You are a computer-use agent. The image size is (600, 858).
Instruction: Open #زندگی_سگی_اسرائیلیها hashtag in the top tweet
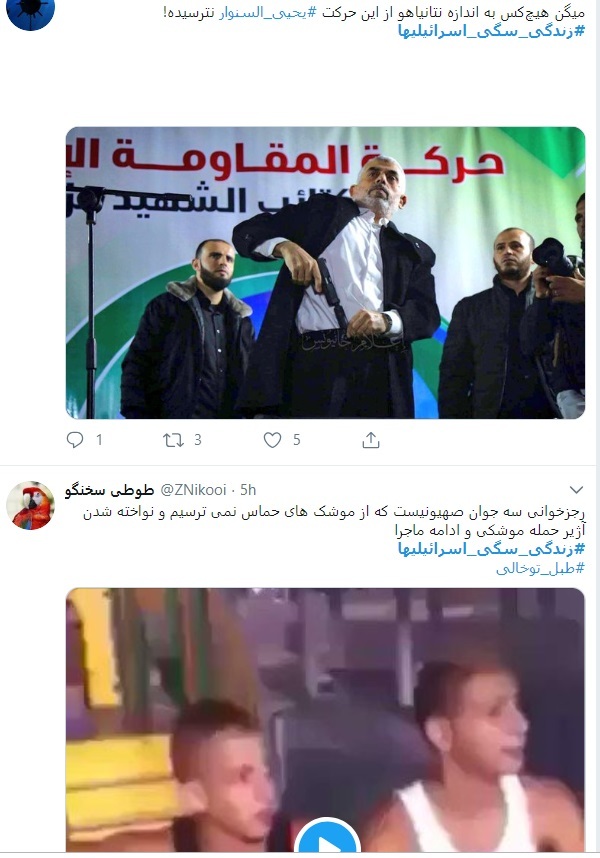coord(491,31)
